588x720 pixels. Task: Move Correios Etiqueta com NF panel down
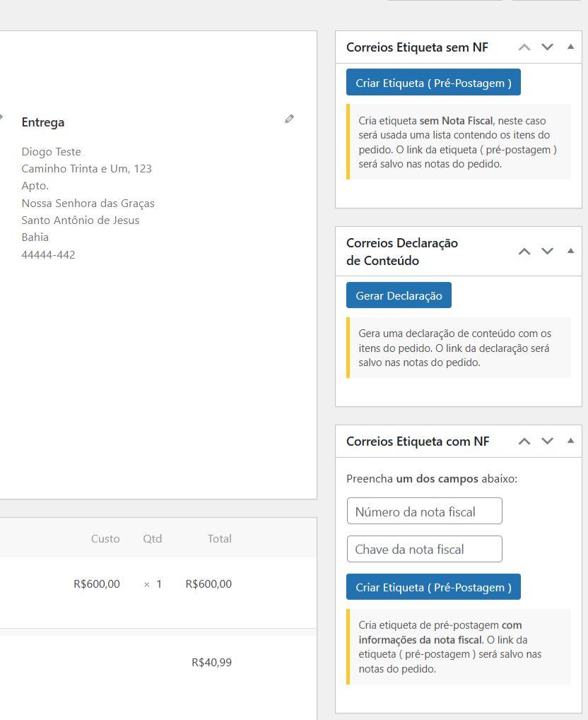[547, 442]
